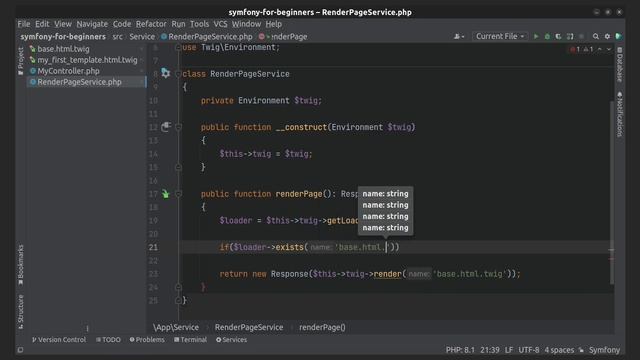Click the renderPage method breadcrumb in navigation bar
The height and width of the screenshot is (360, 640).
point(283,37)
